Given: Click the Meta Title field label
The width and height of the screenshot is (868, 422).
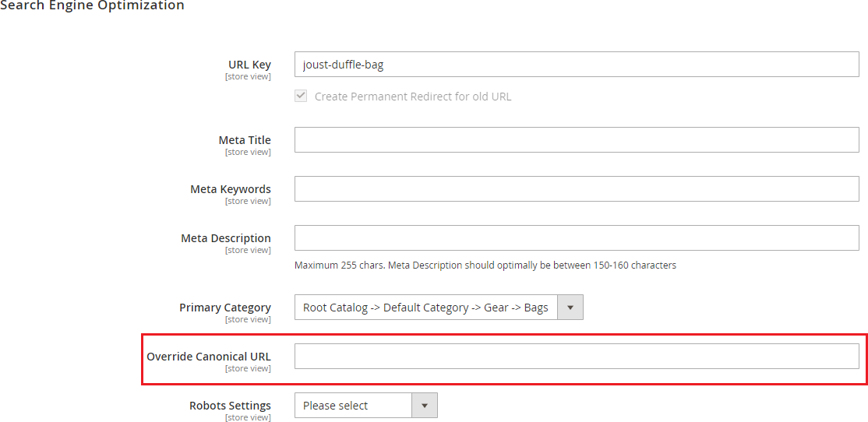Looking at the screenshot, I should pyautogui.click(x=245, y=140).
